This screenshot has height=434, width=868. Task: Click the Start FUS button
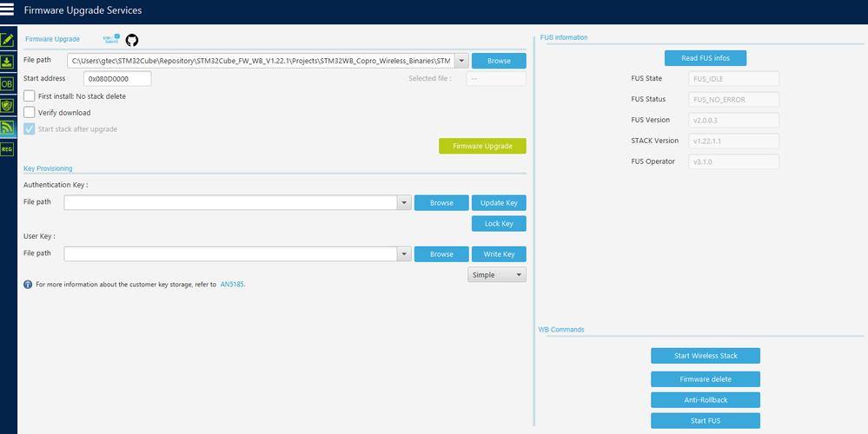706,421
